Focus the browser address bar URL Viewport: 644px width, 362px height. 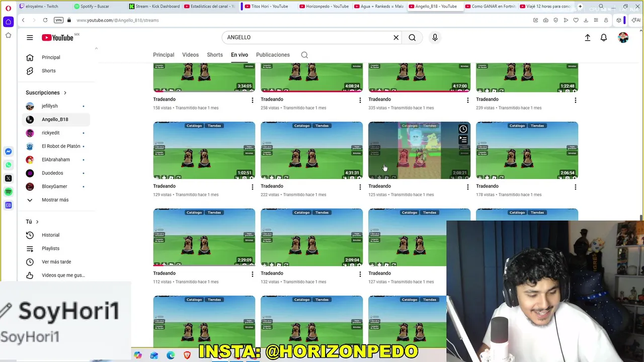(x=117, y=20)
